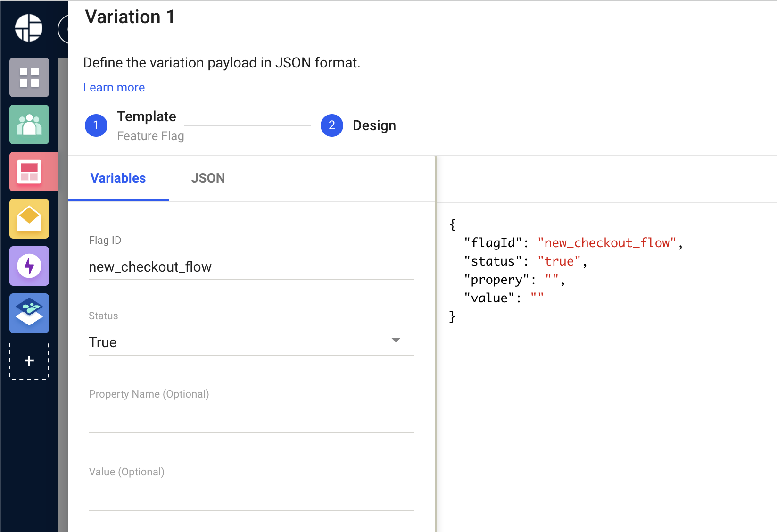Open the yellow email envelope icon
This screenshot has height=532, width=777.
click(29, 219)
